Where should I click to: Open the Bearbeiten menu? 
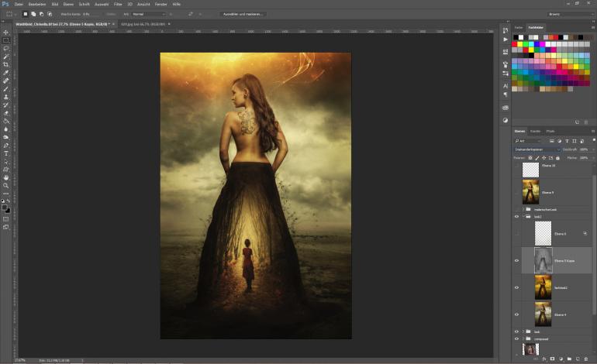[37, 4]
